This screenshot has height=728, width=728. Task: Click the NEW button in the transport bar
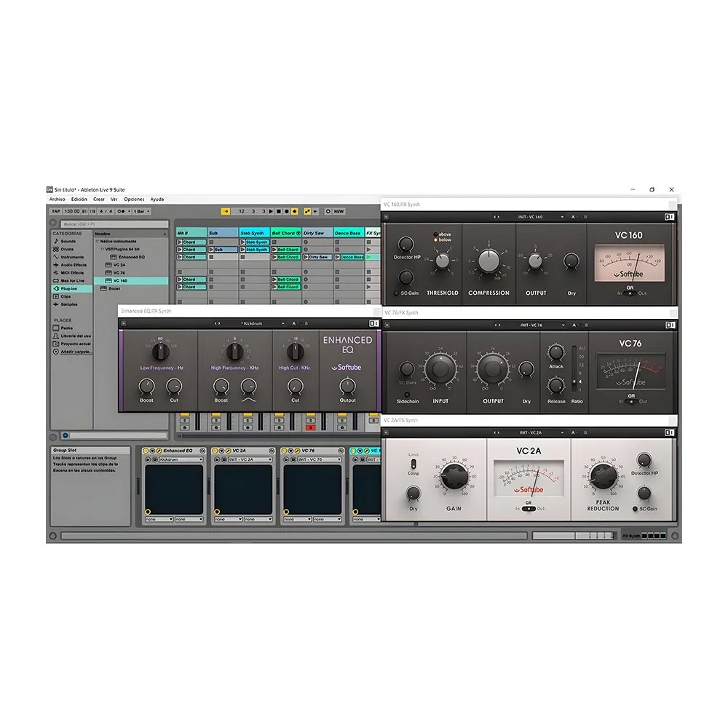(339, 211)
